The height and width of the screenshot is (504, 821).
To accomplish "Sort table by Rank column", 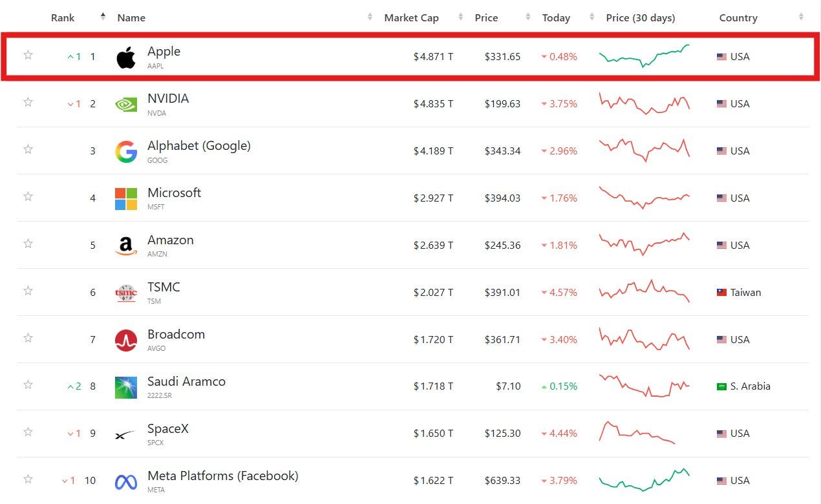I will point(63,18).
